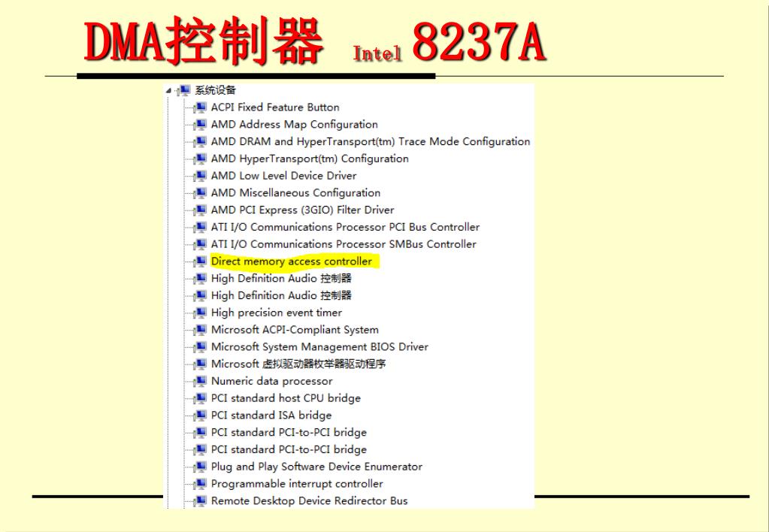The height and width of the screenshot is (532, 769).
Task: Click icon of AMD DRAM and HyperTransport Trace Mode
Action: [200, 142]
